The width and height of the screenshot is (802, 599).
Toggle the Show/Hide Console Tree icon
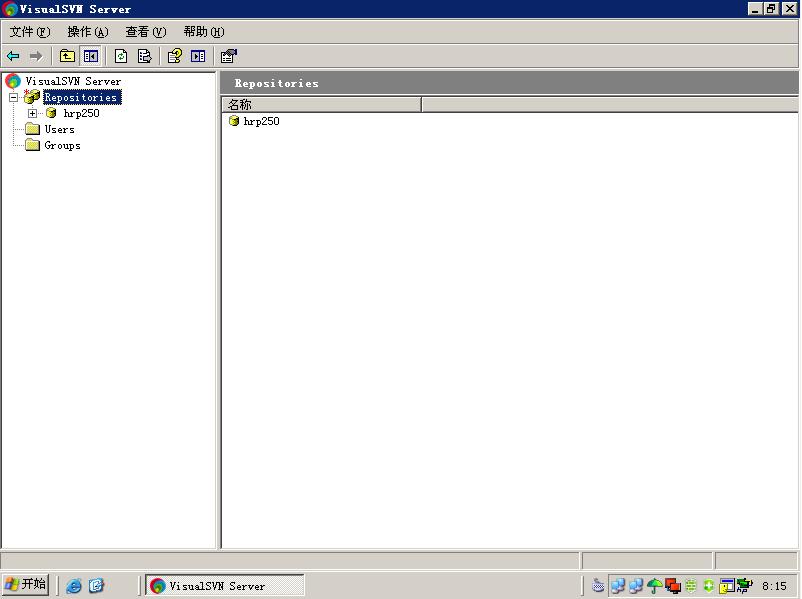tap(91, 56)
